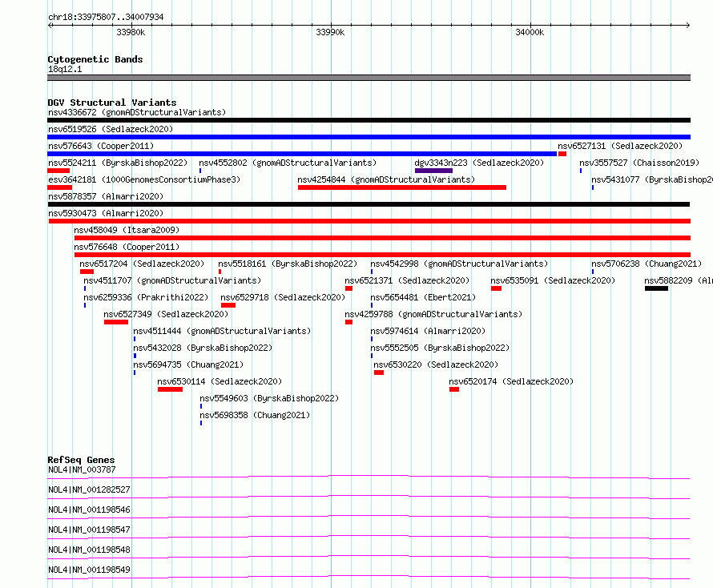Screen dimensions: 713x588
Task: Click nsv5694735 (Chuang2021) label
Action: tap(188, 364)
